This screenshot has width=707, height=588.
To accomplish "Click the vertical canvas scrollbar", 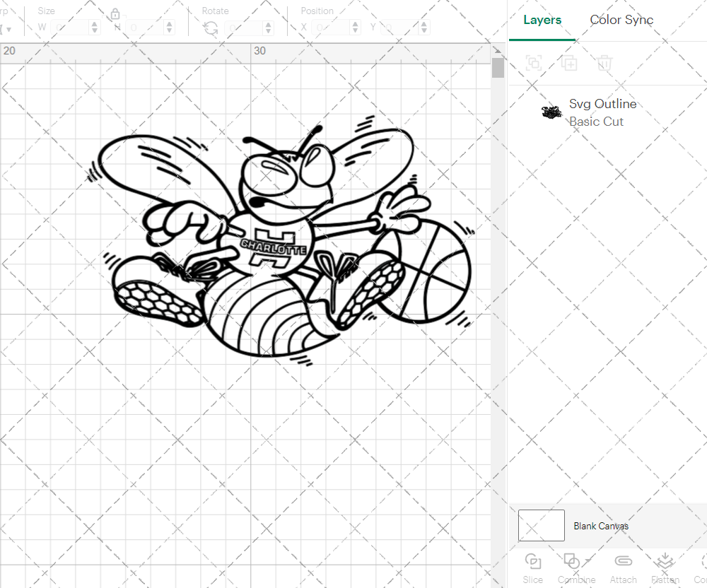I will point(498,67).
